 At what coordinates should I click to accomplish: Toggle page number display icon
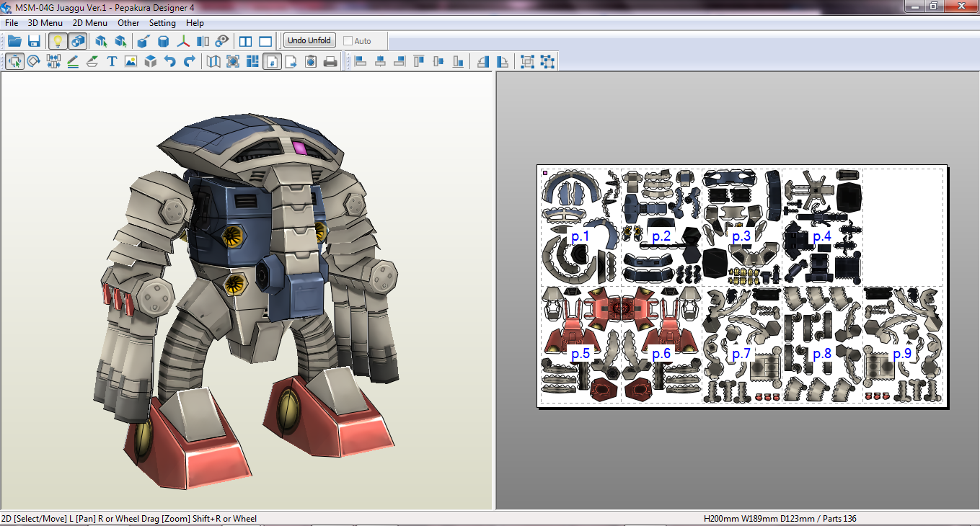coord(273,61)
